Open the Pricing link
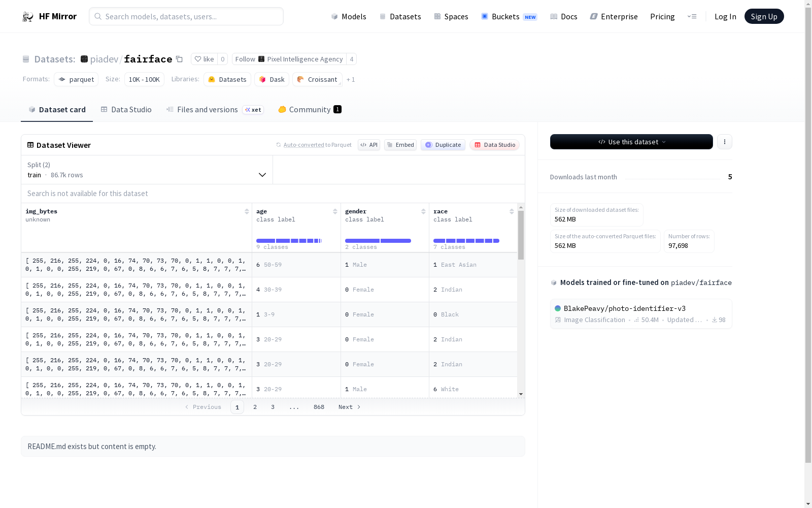812x508 pixels. point(662,16)
